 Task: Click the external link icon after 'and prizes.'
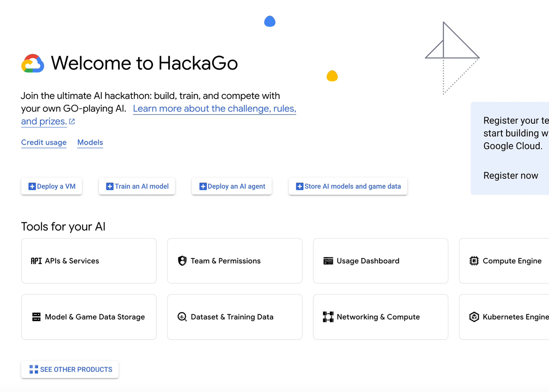coord(72,122)
